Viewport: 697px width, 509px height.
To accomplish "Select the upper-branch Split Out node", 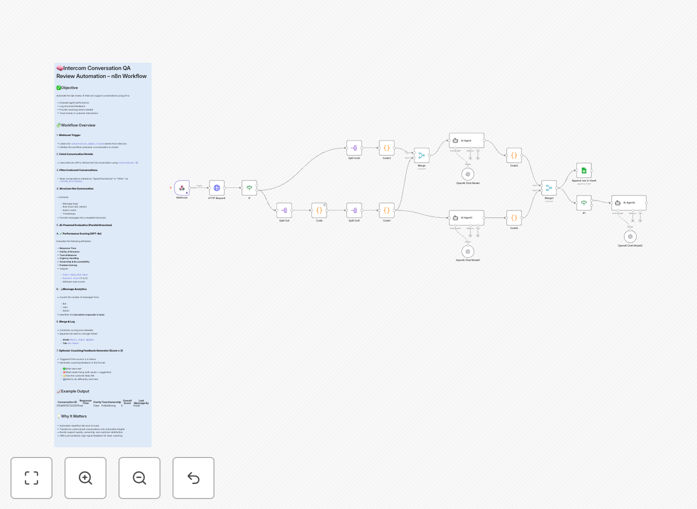I will [354, 148].
